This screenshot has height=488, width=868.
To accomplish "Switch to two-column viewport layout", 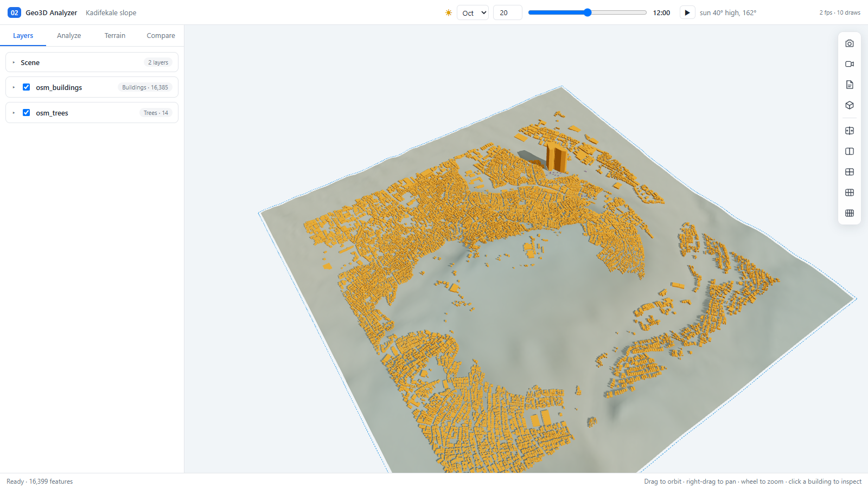I will (x=850, y=151).
